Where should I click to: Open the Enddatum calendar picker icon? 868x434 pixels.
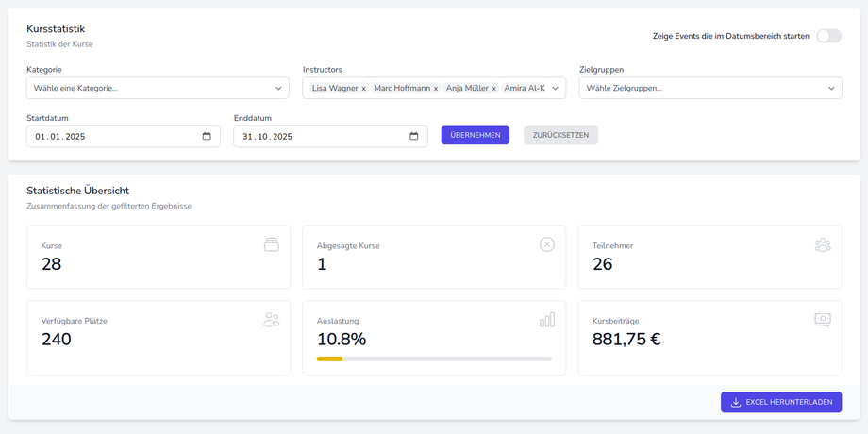[x=413, y=136]
